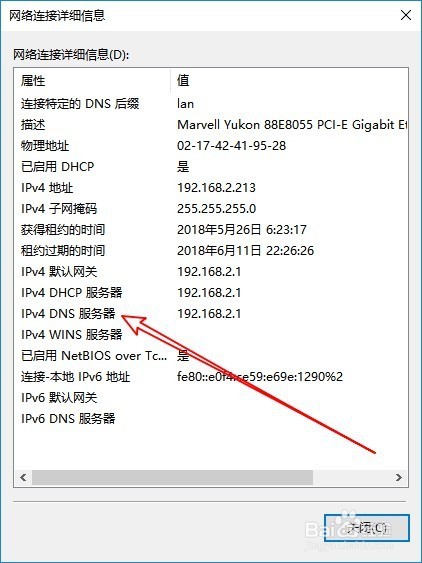The height and width of the screenshot is (563, 422).
Task: Click the left scrollbar arrow
Action: coord(23,477)
